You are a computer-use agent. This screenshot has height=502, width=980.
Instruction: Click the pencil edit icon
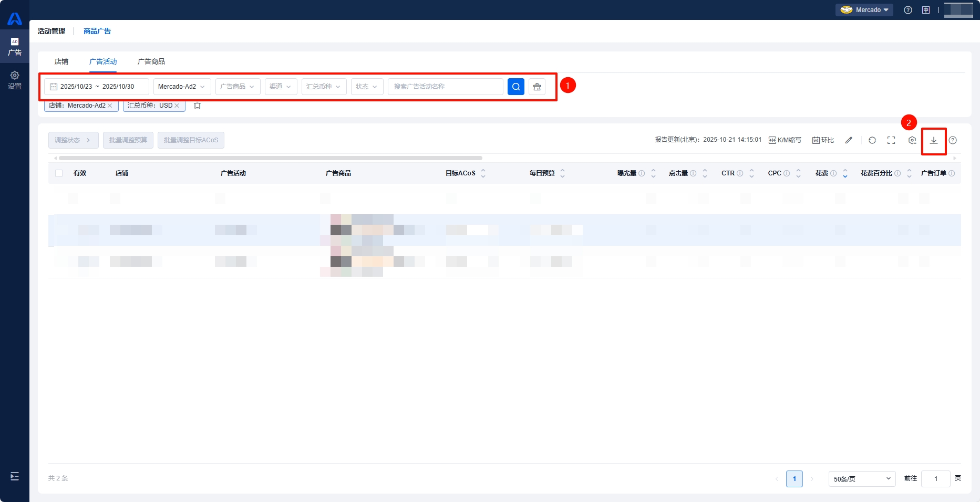848,140
